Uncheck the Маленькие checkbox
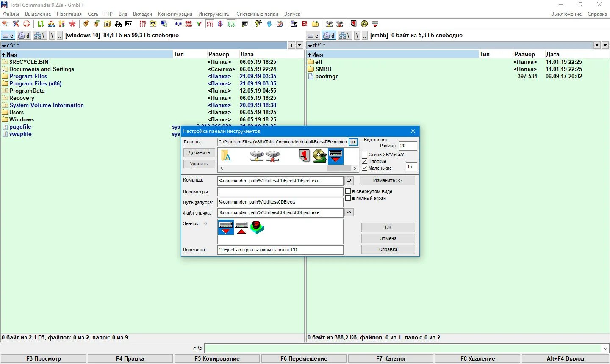 tap(364, 168)
